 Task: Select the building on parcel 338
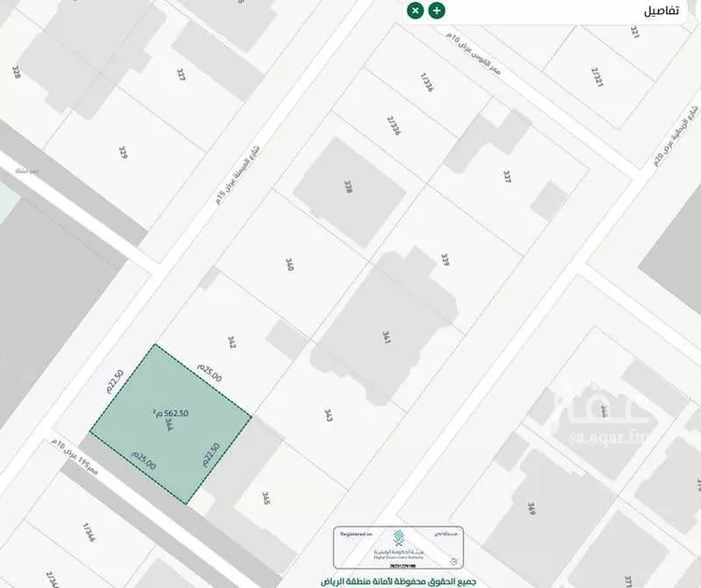(349, 188)
